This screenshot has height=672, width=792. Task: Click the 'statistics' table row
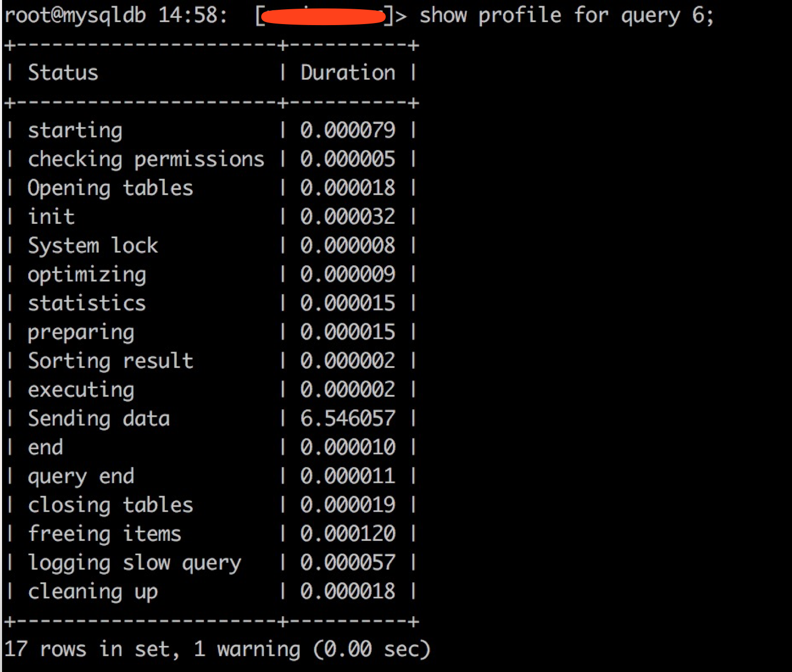86,303
